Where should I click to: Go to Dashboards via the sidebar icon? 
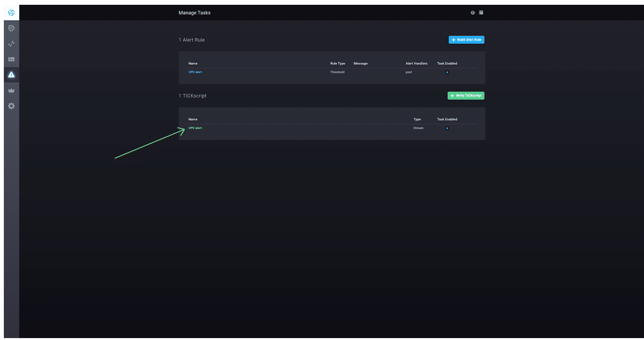[12, 59]
